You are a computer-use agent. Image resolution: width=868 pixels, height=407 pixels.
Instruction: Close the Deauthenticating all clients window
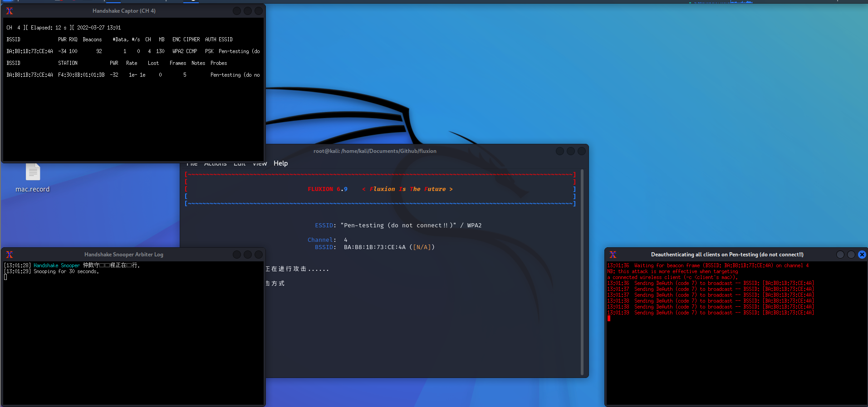862,255
